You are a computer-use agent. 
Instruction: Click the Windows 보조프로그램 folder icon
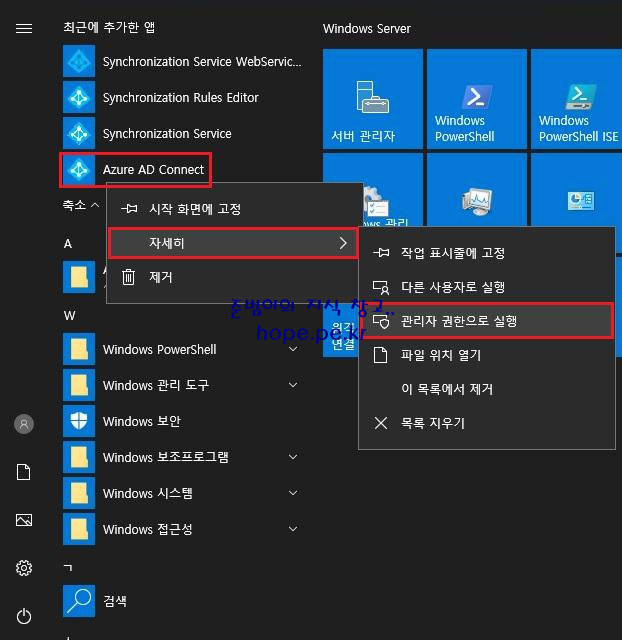click(x=79, y=457)
